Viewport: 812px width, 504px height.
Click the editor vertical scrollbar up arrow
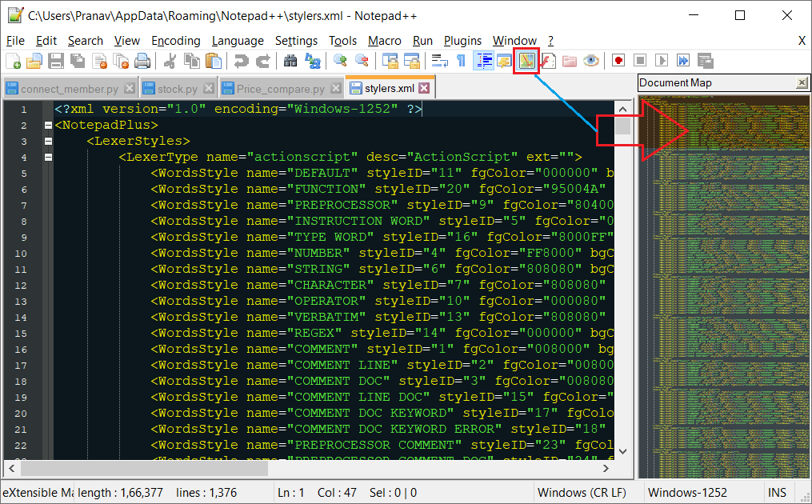point(622,110)
